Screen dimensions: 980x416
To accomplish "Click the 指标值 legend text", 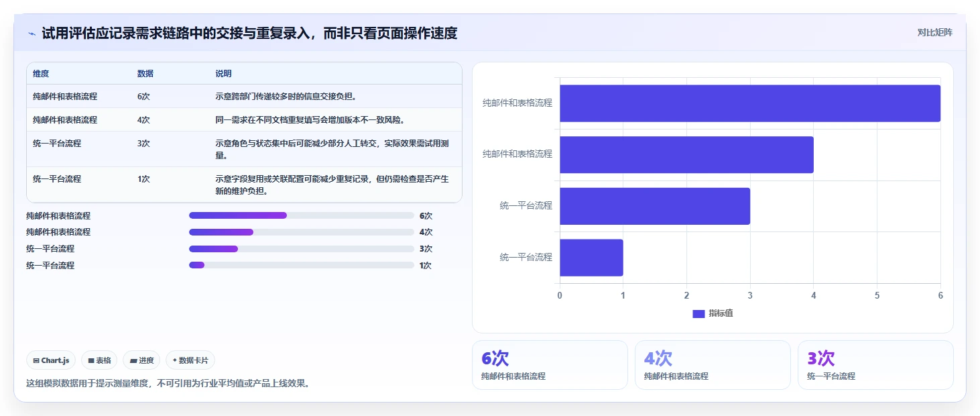I will 721,313.
